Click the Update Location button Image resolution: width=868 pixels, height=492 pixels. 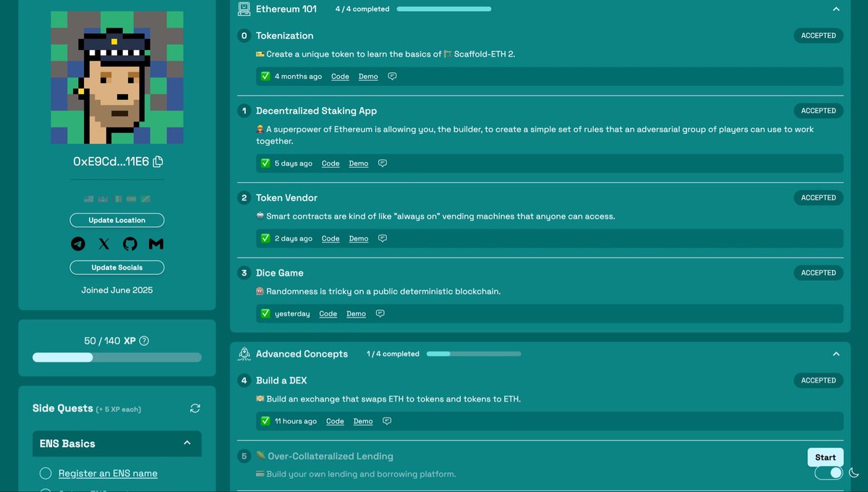point(117,220)
